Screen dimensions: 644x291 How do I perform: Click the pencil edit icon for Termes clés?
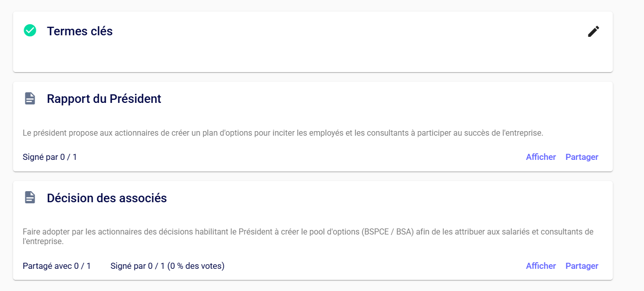click(594, 31)
